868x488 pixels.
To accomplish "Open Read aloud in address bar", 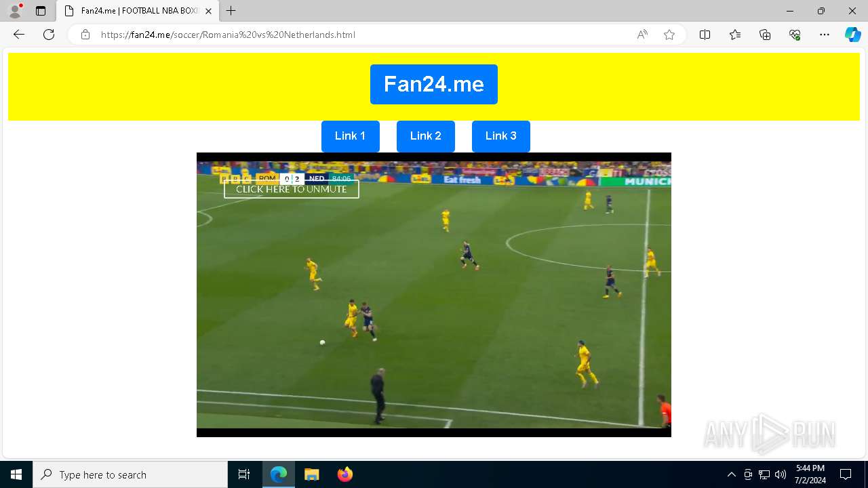I will coord(642,35).
